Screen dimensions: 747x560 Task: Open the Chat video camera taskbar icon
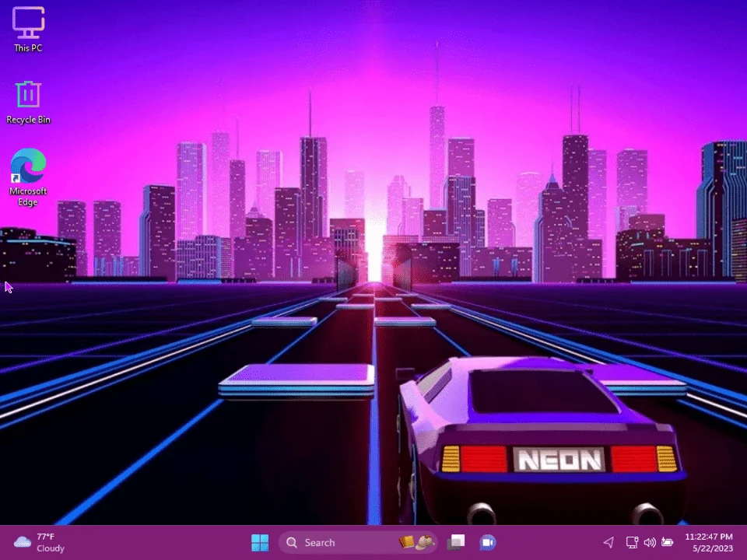tap(487, 542)
